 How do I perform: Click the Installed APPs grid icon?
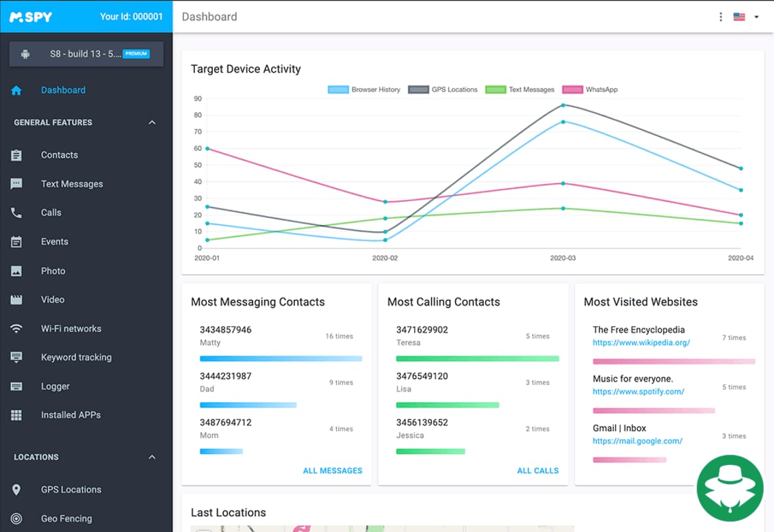click(16, 415)
